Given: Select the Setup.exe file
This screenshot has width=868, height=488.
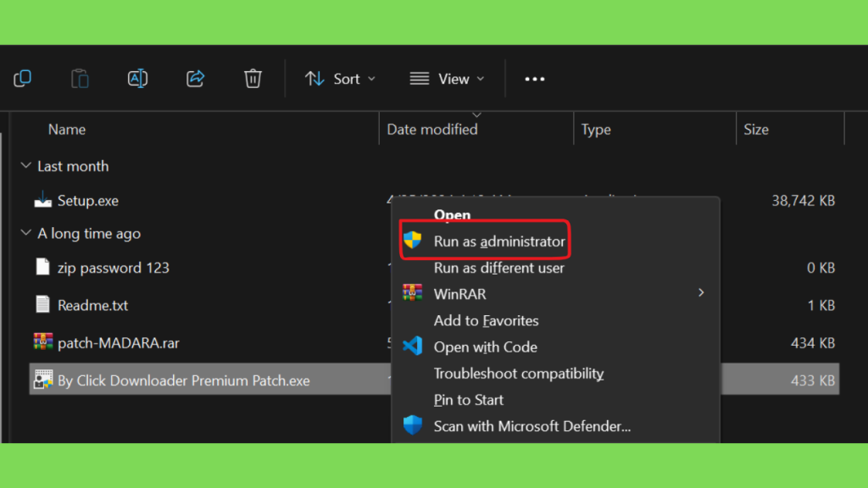Looking at the screenshot, I should pyautogui.click(x=87, y=200).
